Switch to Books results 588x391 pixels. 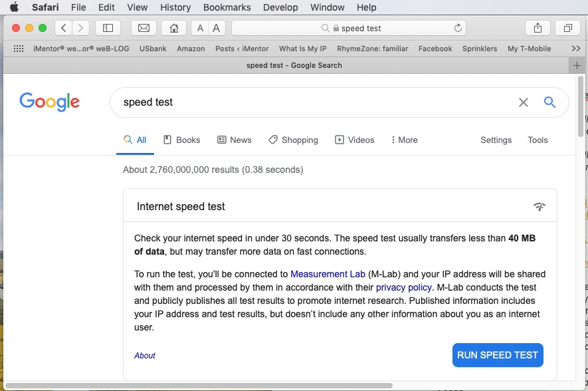(x=182, y=140)
